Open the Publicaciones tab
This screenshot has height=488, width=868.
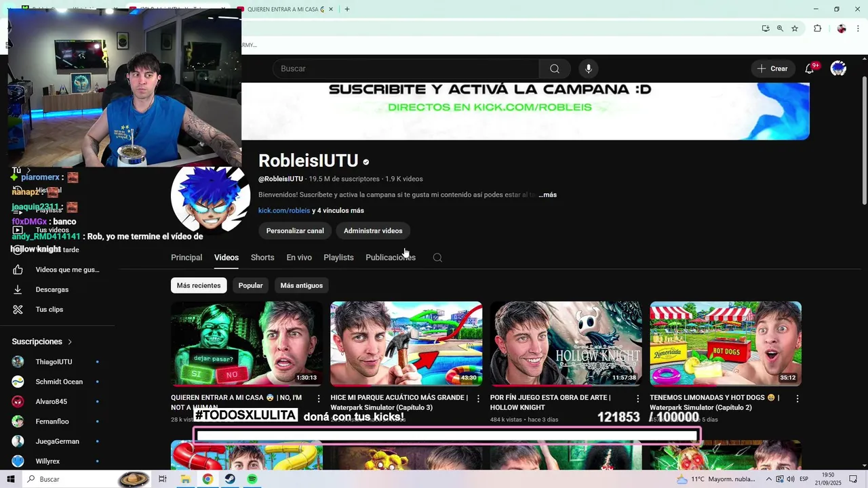(391, 258)
